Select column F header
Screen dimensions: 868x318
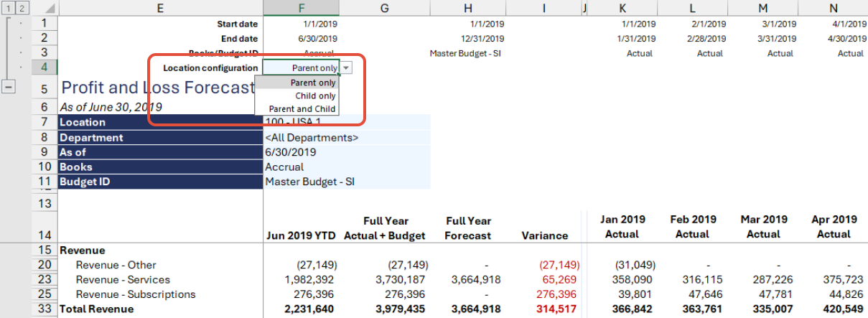302,8
